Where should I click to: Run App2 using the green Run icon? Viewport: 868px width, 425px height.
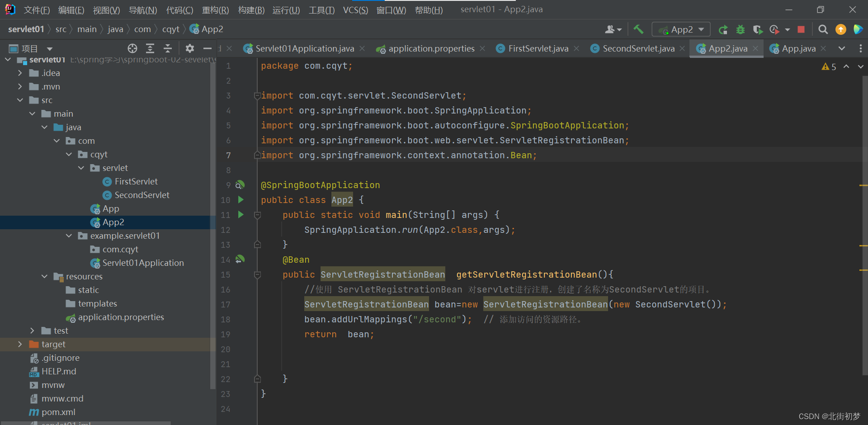point(723,29)
